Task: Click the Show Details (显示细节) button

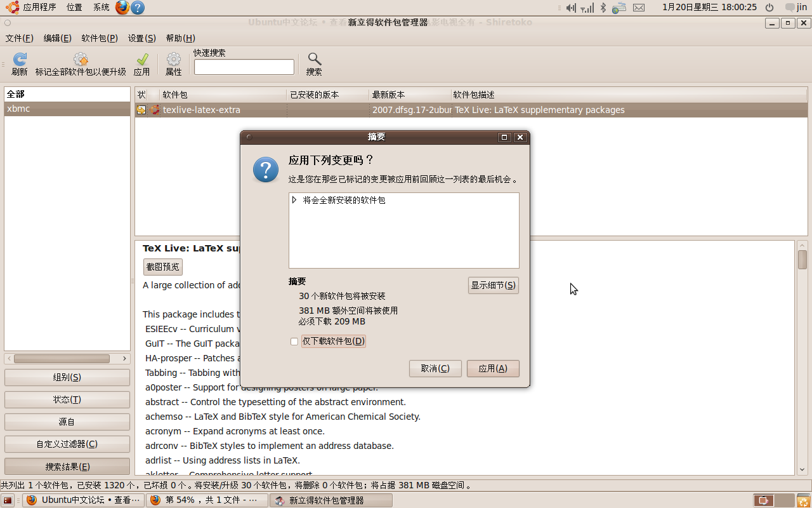Action: [494, 286]
